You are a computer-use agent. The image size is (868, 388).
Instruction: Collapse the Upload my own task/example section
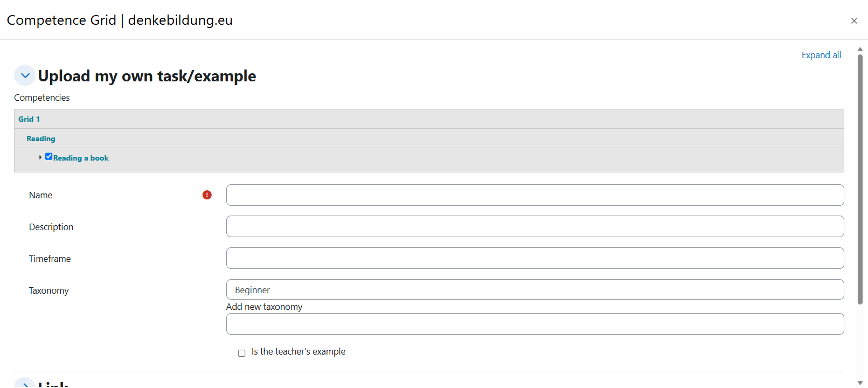(25, 76)
